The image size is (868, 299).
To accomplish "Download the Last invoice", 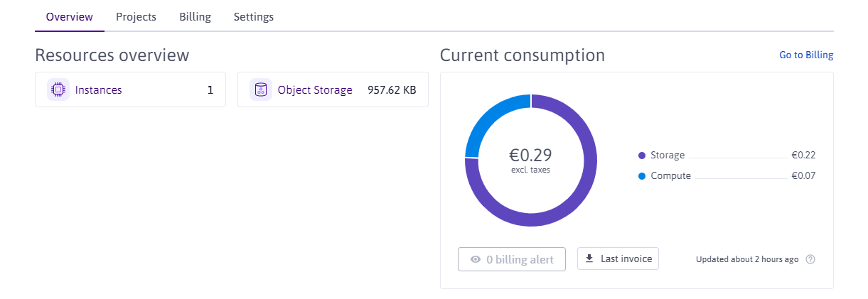I will 618,259.
